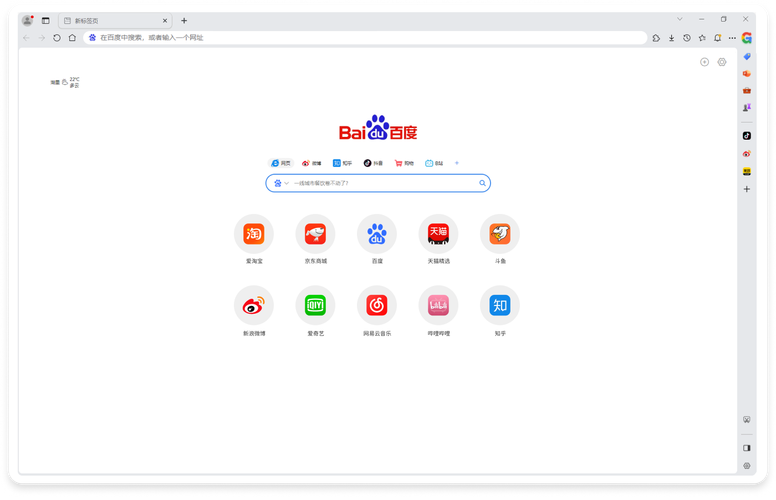Image resolution: width=776 pixels, height=500 pixels.
Task: Open Weibo in the sidebar
Action: (x=747, y=153)
